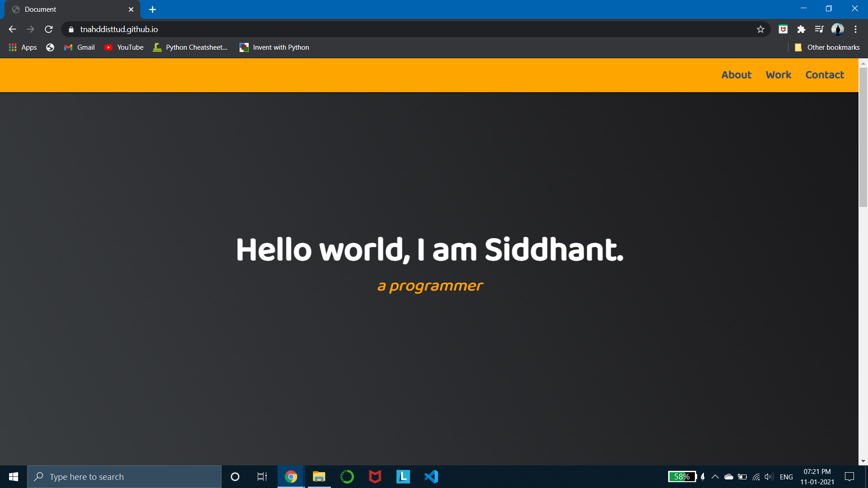
Task: Navigate to the Work section
Action: click(778, 75)
